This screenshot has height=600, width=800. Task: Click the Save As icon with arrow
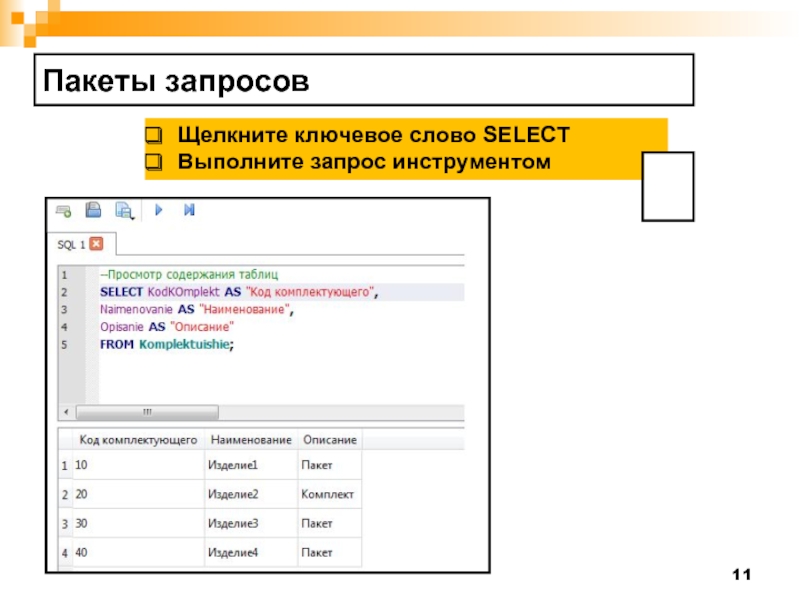click(124, 211)
